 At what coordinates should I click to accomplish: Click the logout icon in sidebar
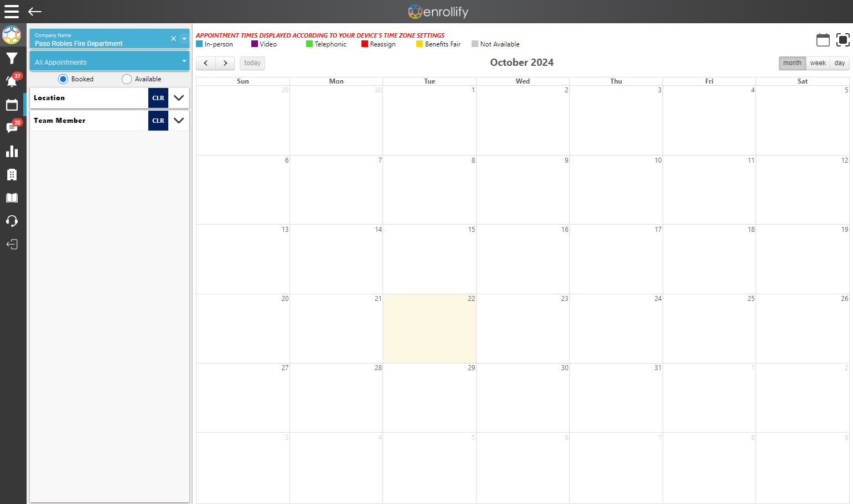coord(12,245)
